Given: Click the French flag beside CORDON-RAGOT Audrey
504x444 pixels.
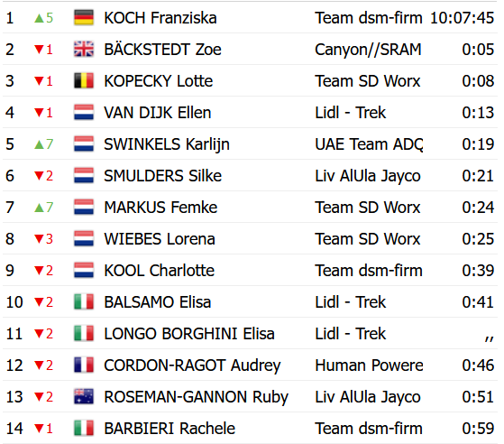Looking at the screenshot, I should (x=84, y=365).
